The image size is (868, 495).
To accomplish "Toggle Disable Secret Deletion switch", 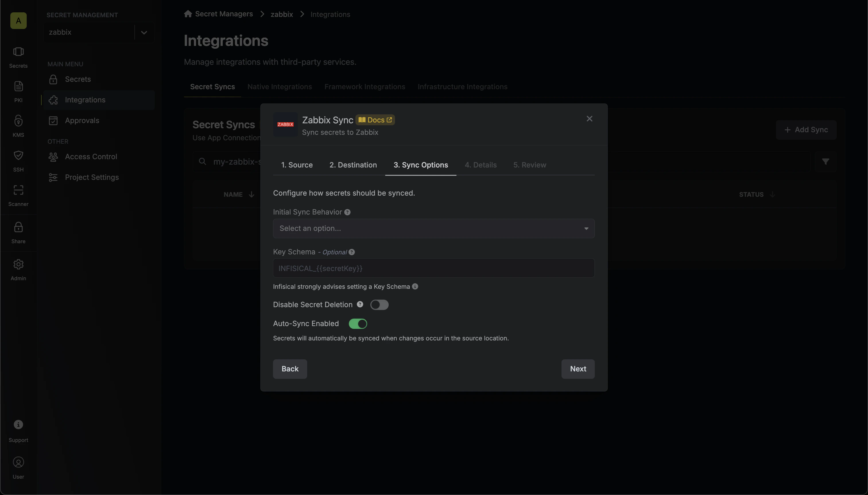I will pyautogui.click(x=379, y=305).
